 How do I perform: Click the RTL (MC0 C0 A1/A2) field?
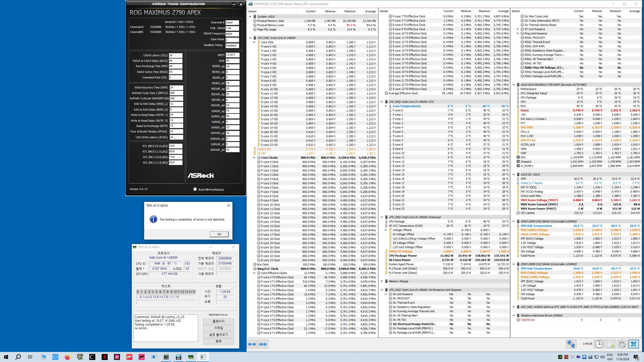point(175,146)
